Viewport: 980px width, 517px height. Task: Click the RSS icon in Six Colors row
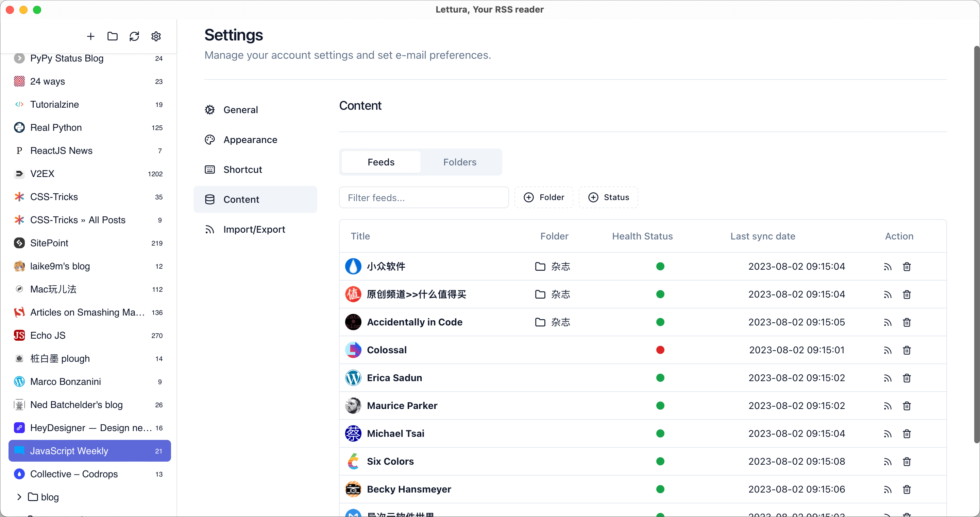point(888,462)
